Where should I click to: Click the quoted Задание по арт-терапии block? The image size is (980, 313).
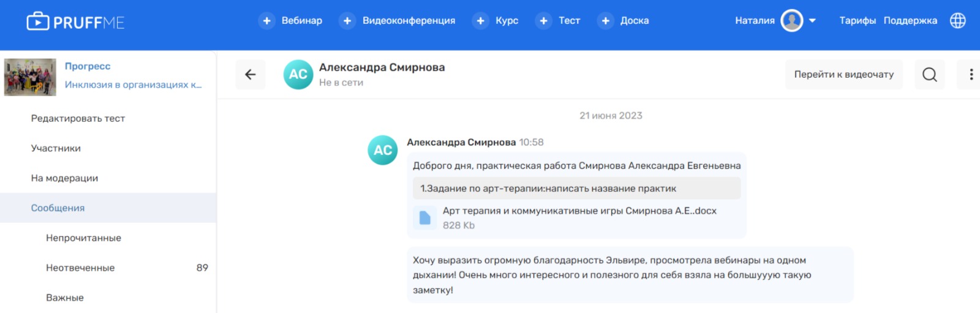(x=576, y=189)
